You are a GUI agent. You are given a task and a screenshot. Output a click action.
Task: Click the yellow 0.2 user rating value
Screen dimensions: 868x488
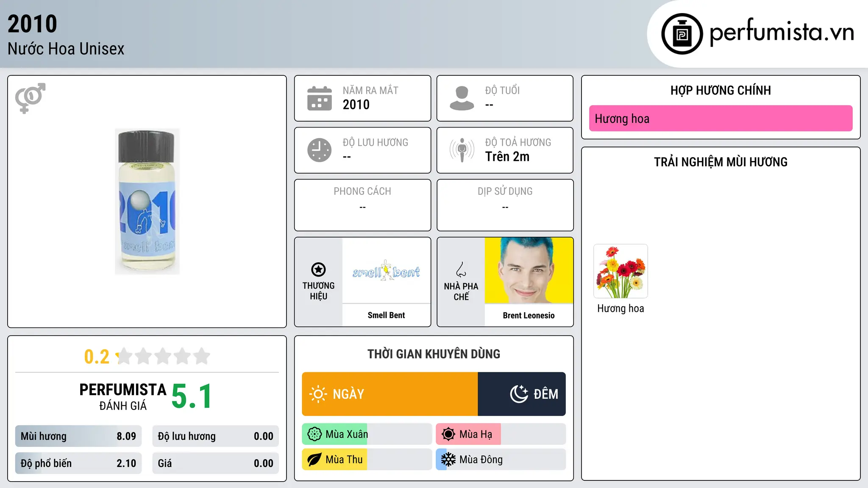pos(97,357)
